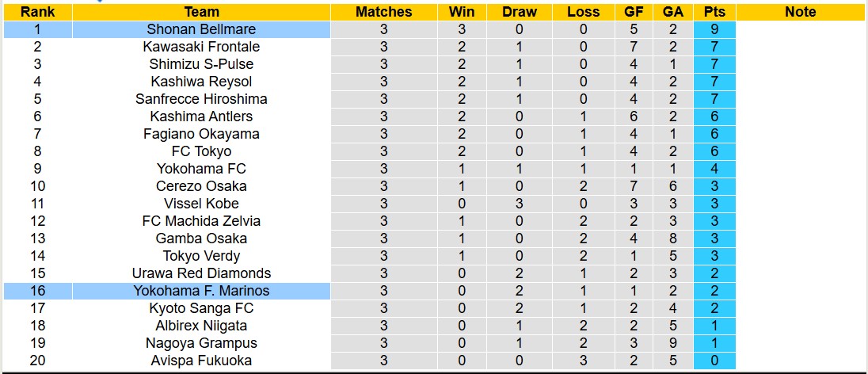Sort table by Matches header
Screen dimensions: 868x374
tap(383, 12)
